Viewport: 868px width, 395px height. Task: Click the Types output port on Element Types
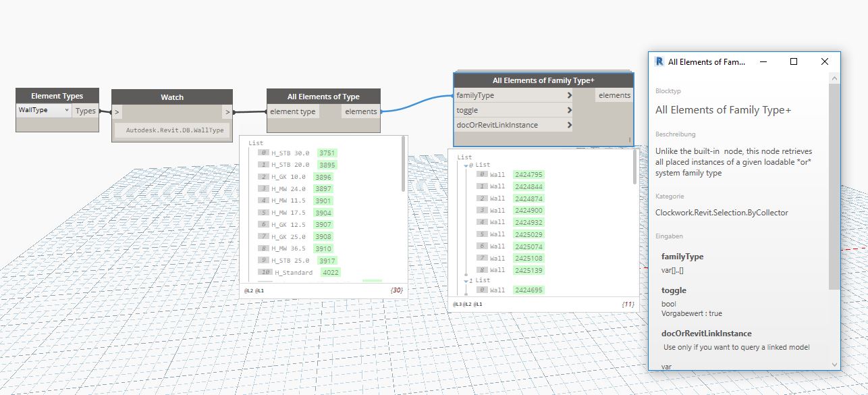click(86, 111)
